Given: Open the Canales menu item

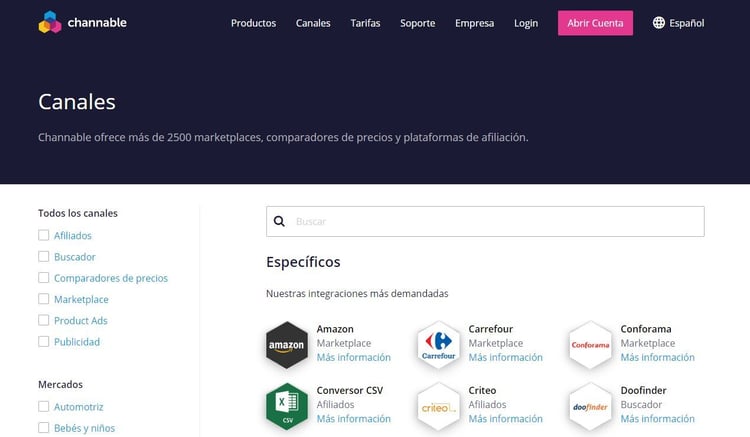Looking at the screenshot, I should click(x=313, y=23).
